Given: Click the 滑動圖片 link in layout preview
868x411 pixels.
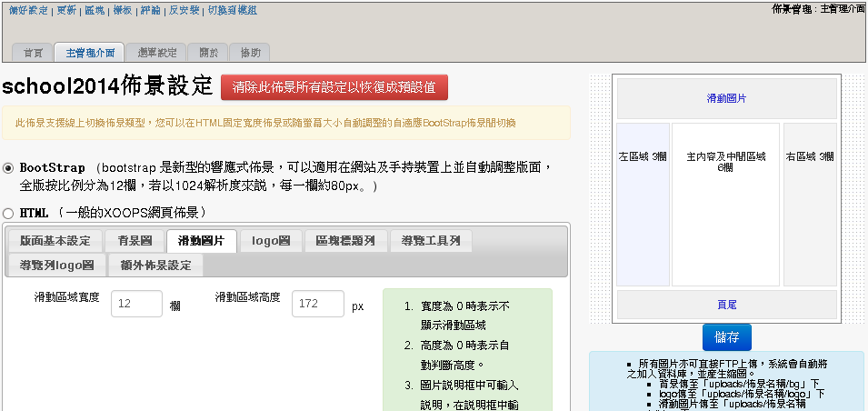Looking at the screenshot, I should pos(726,98).
